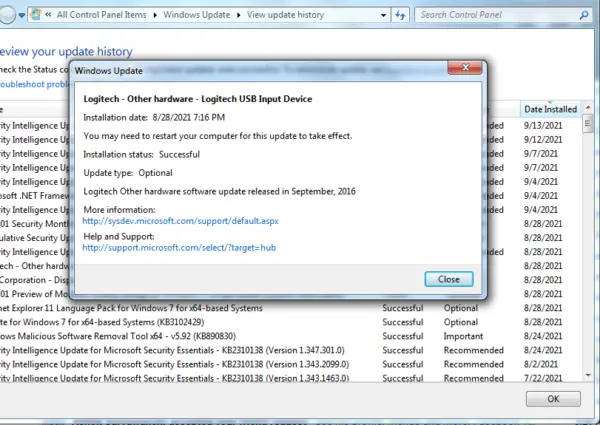600x425 pixels.
Task: Close the Windows Update details dialog
Action: click(448, 279)
